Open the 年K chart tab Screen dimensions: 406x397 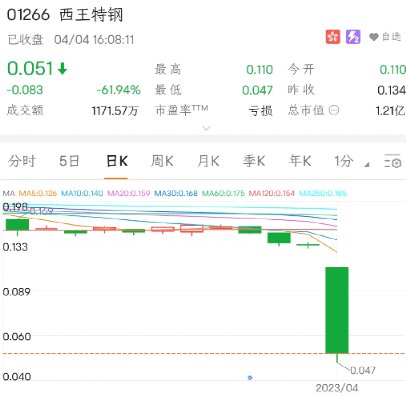pyautogui.click(x=300, y=161)
